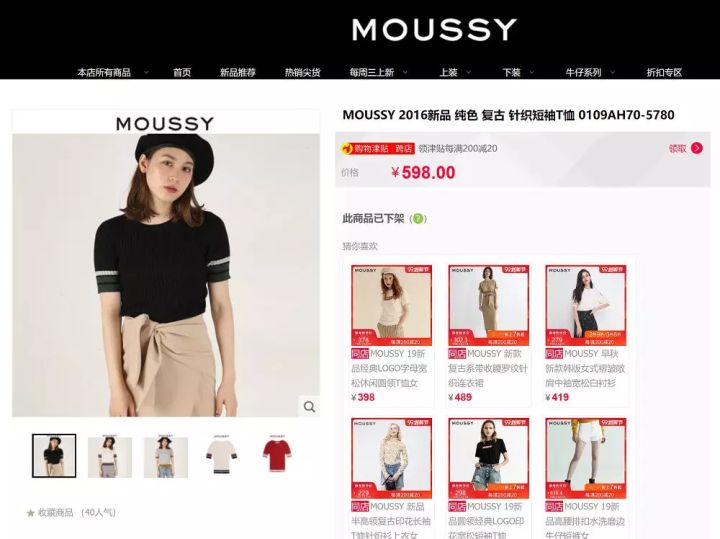This screenshot has width=720, height=539.
Task: Open the recommended product priced ¥489
Action: point(489,334)
